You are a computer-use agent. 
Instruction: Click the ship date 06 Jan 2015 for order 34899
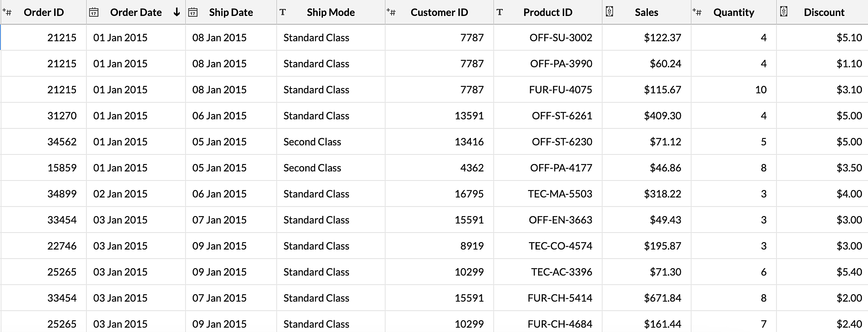point(219,194)
